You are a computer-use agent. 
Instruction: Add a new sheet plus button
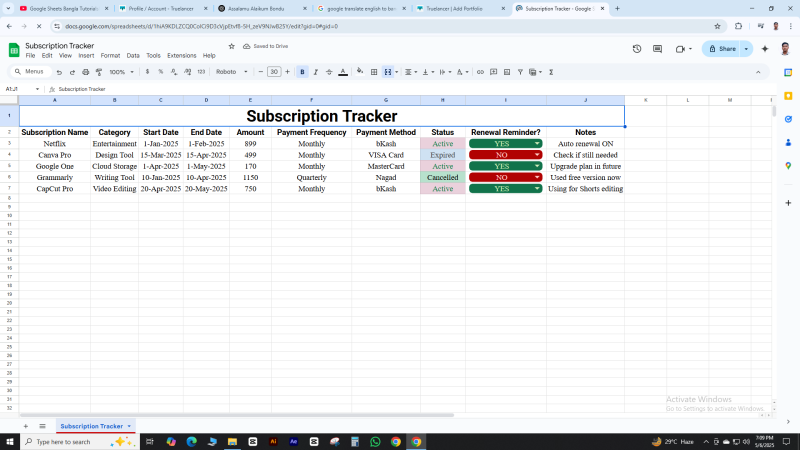pyautogui.click(x=26, y=426)
